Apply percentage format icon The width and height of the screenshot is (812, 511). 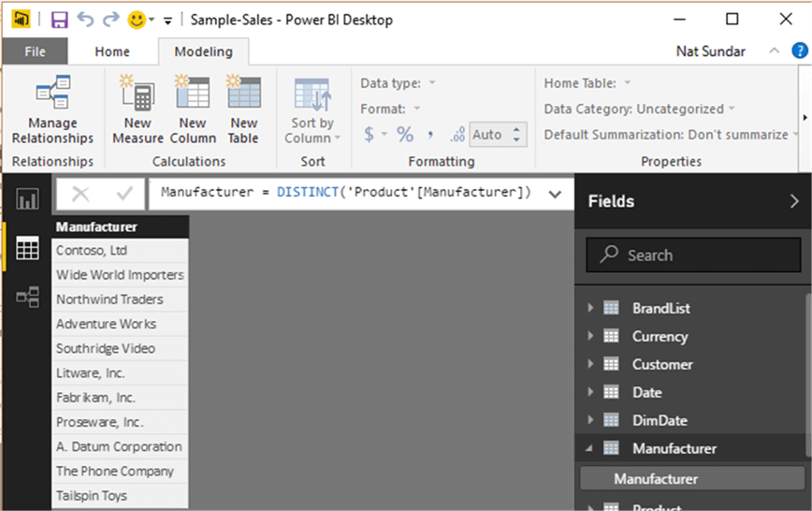tap(405, 135)
